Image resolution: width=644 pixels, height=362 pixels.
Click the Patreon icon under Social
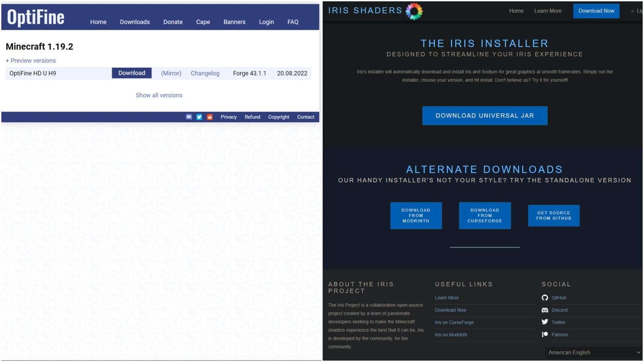545,334
